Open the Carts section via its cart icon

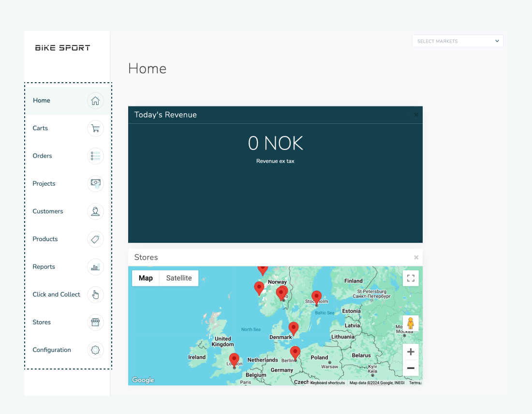tap(95, 128)
